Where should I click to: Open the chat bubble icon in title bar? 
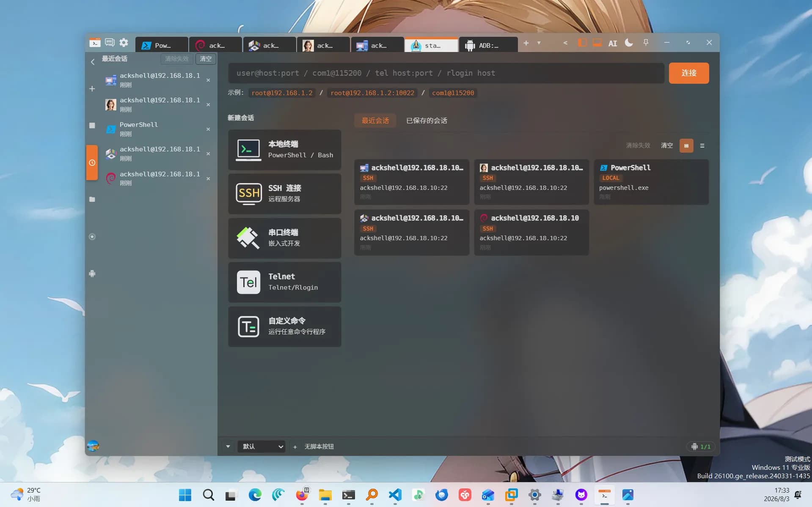pos(110,42)
